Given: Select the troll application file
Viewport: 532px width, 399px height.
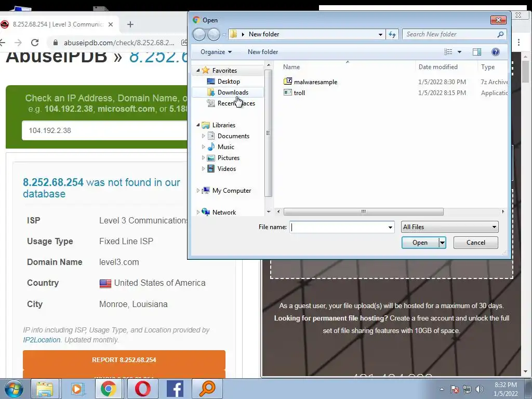Looking at the screenshot, I should coord(294,92).
